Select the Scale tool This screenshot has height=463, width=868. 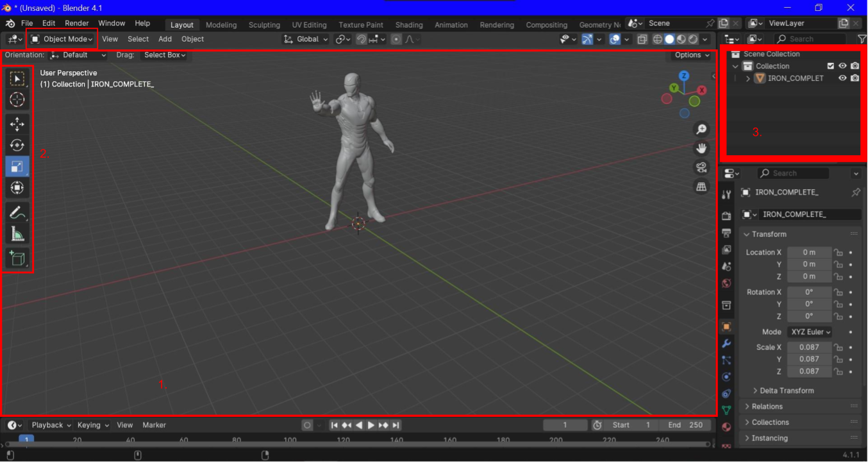tap(17, 166)
